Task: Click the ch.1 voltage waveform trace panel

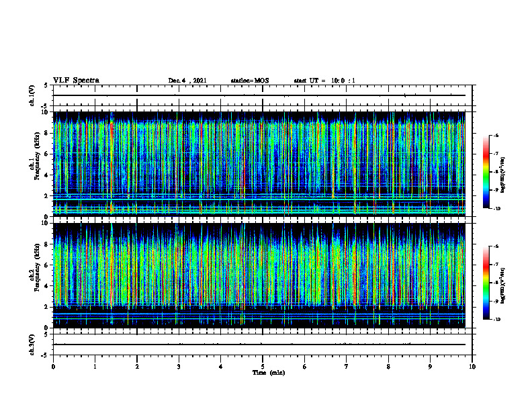Action: (x=263, y=95)
